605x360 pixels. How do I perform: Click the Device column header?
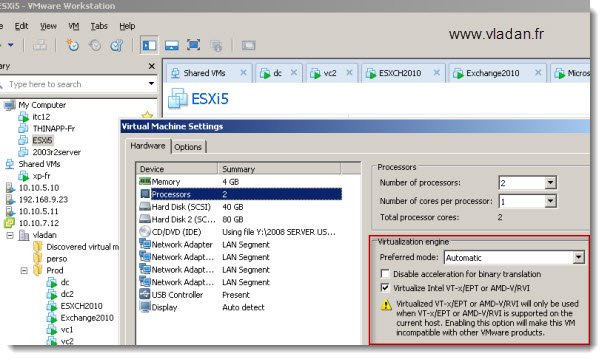(x=177, y=169)
